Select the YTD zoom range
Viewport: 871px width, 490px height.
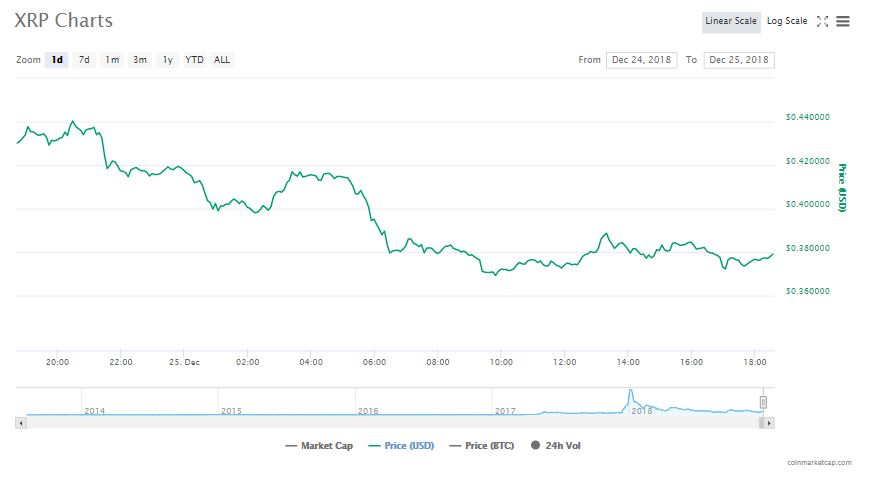click(x=194, y=60)
